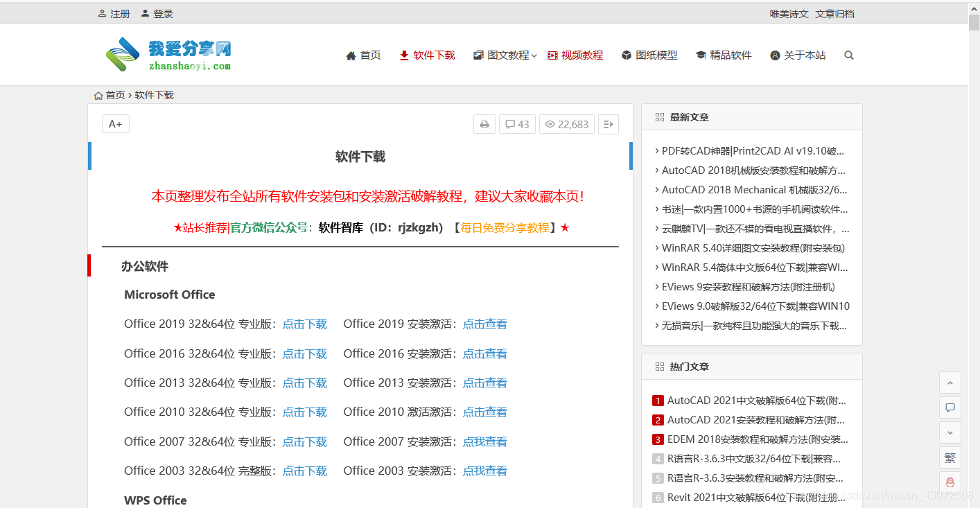Click the 我爱分享网 site logo
980x508 pixels.
click(x=168, y=54)
